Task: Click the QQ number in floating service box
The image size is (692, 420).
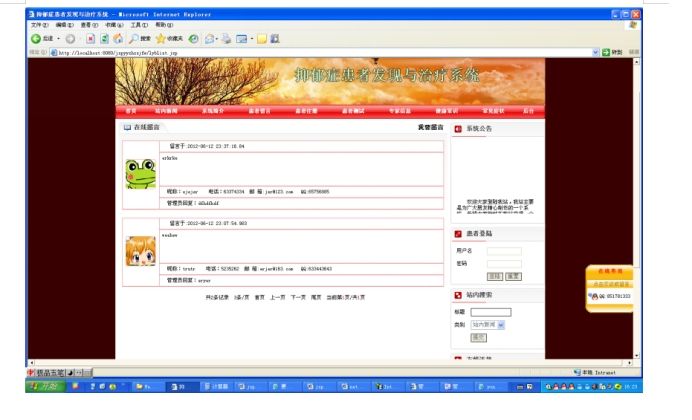Action: pyautogui.click(x=615, y=296)
